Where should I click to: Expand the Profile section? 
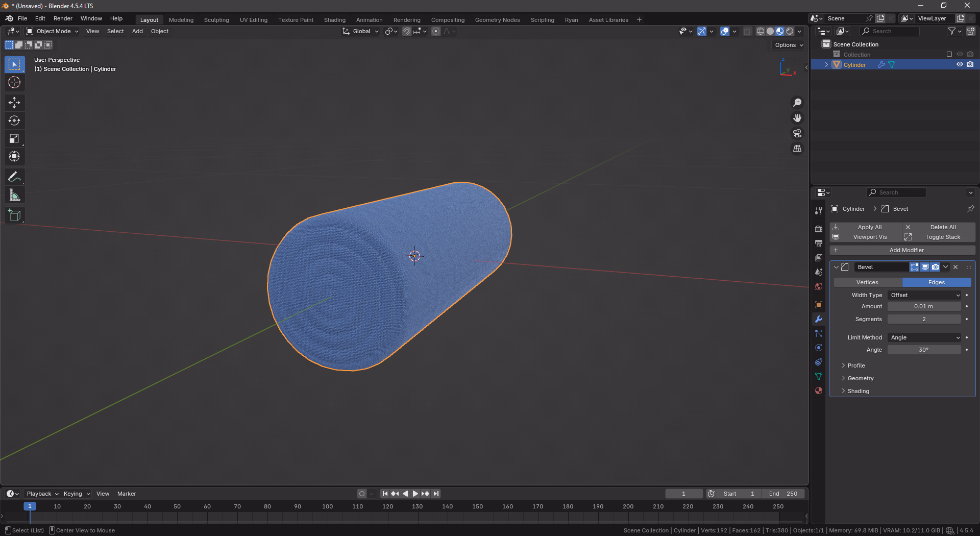click(856, 366)
